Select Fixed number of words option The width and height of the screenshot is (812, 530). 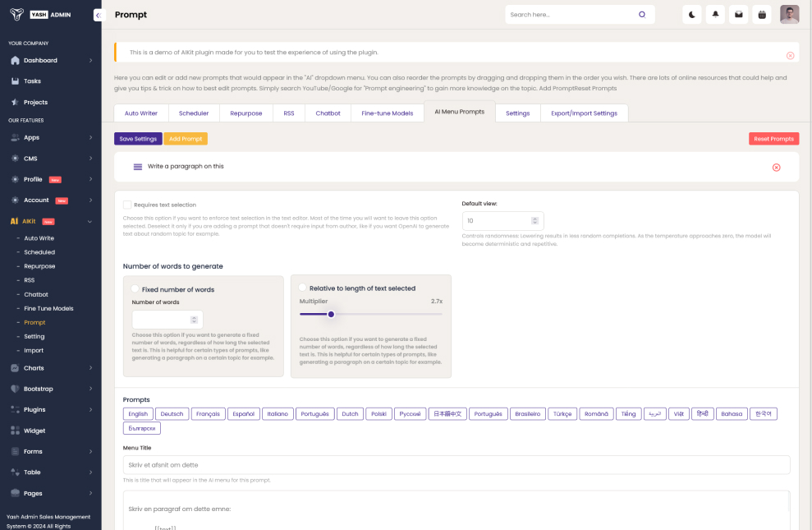(x=135, y=289)
